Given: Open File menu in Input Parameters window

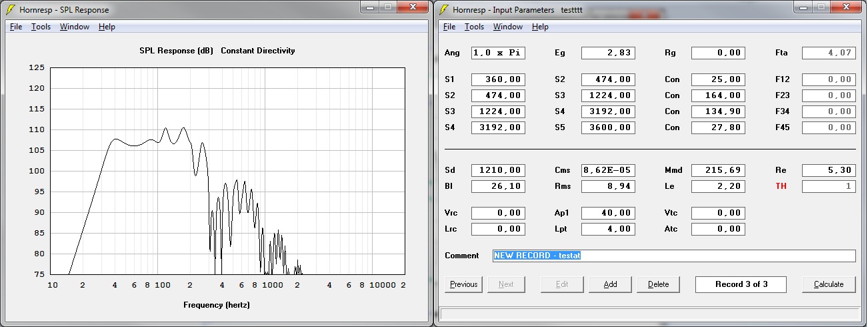Looking at the screenshot, I should point(449,27).
